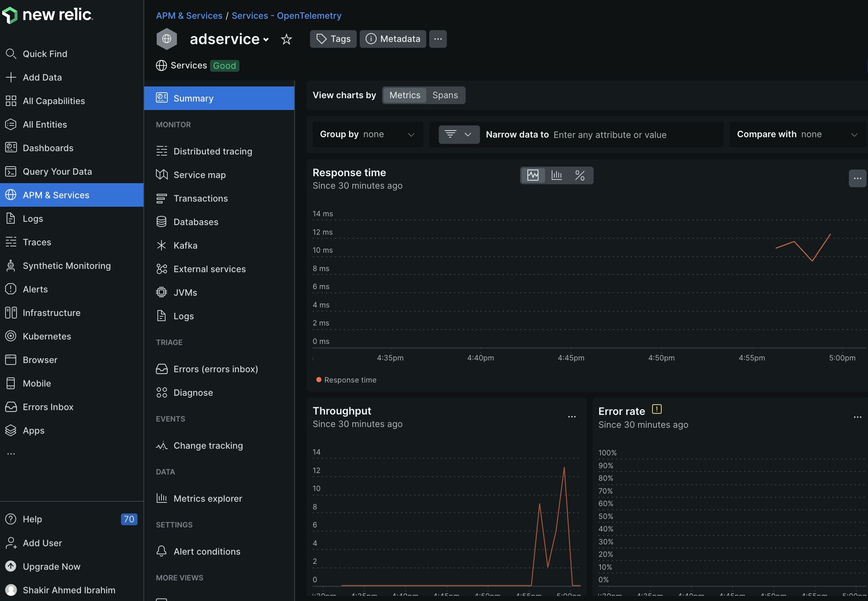
Task: Open Errors (errors inbox) menu item
Action: (x=219, y=369)
